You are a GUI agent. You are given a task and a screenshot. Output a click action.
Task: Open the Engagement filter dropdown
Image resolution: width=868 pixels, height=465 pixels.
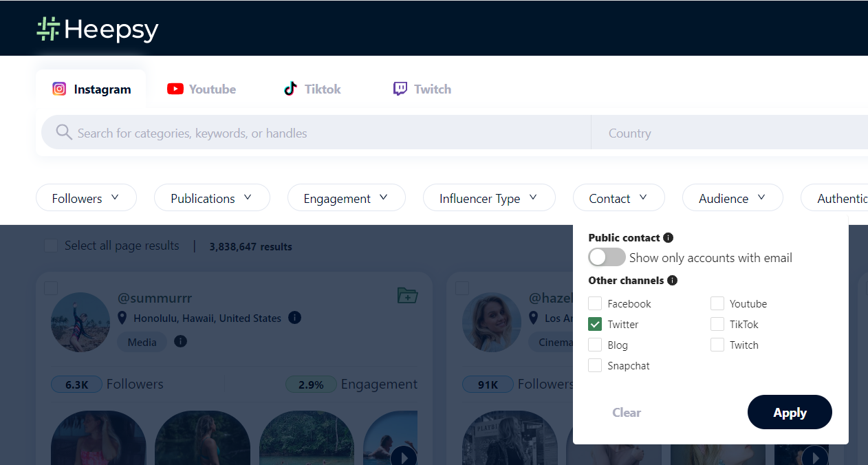[346, 197]
